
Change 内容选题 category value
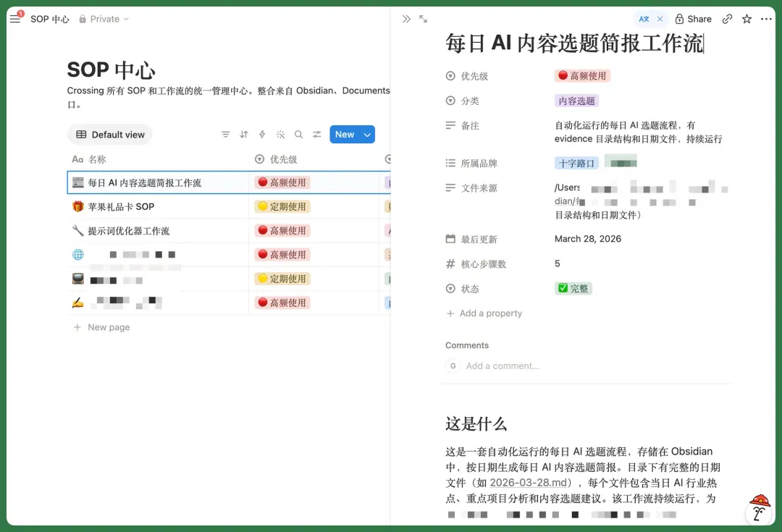576,101
